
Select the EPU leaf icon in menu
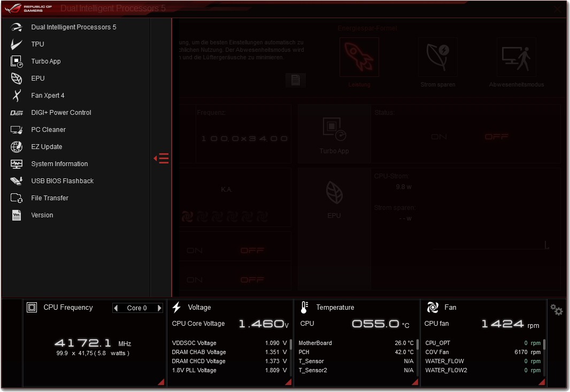pos(17,79)
